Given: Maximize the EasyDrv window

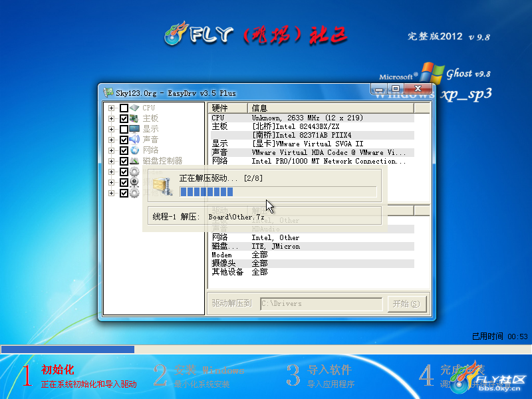Looking at the screenshot, I should pyautogui.click(x=395, y=88).
